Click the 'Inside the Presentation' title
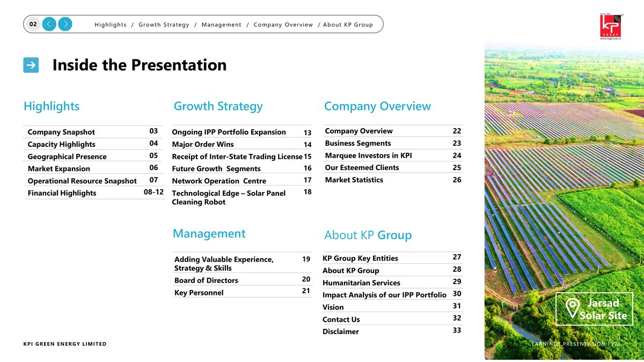 tap(140, 65)
